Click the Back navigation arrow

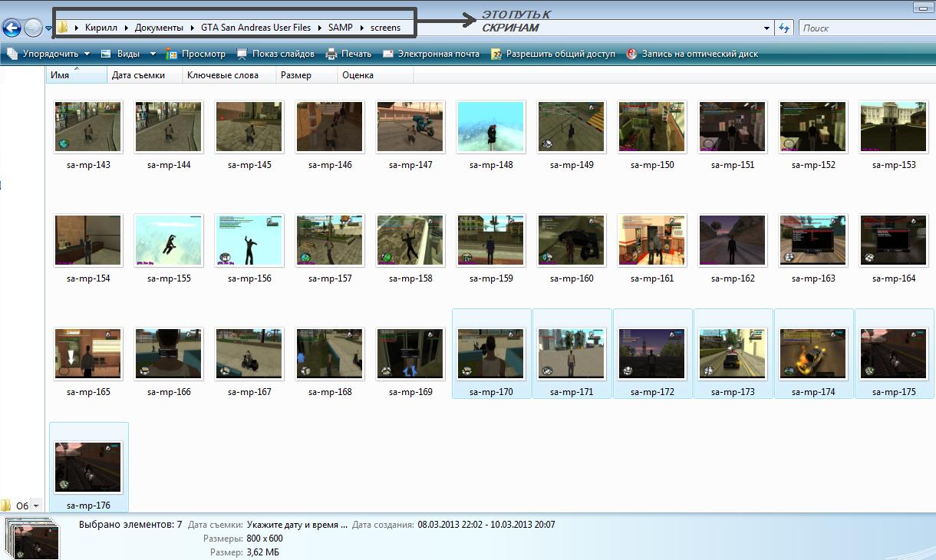coord(12,28)
